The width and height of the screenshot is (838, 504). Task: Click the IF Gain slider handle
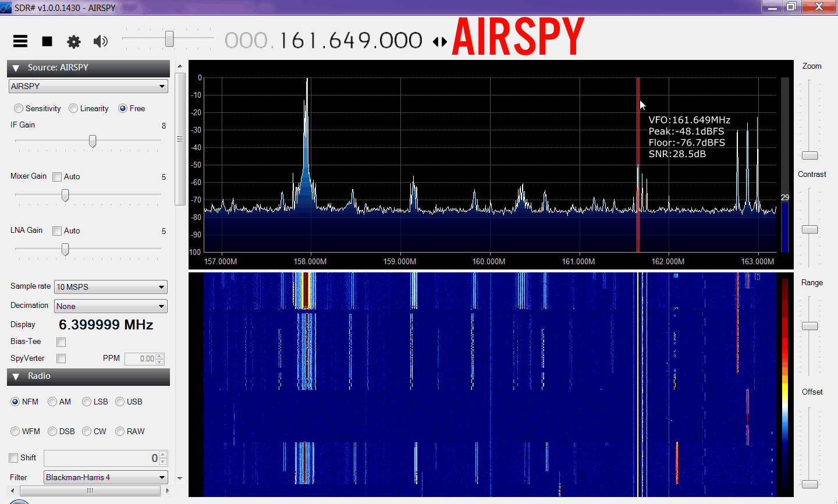[x=93, y=141]
